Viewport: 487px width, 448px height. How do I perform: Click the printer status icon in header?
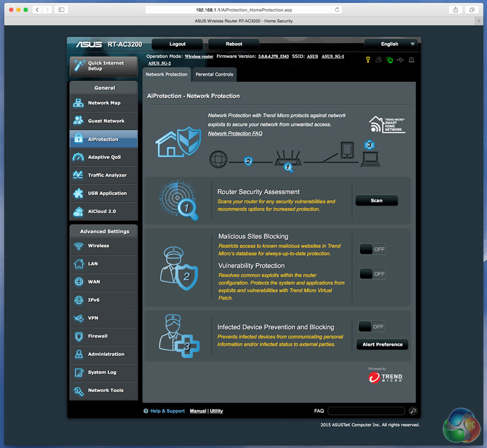(x=411, y=59)
